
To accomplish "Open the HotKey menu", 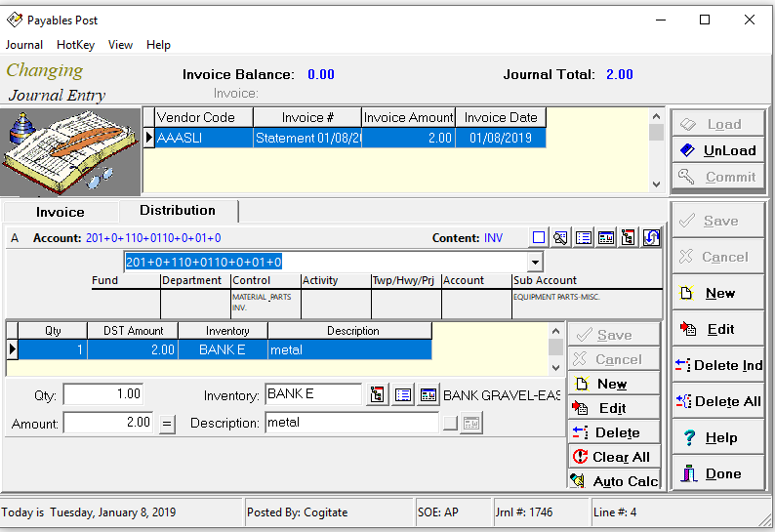I will coord(75,45).
